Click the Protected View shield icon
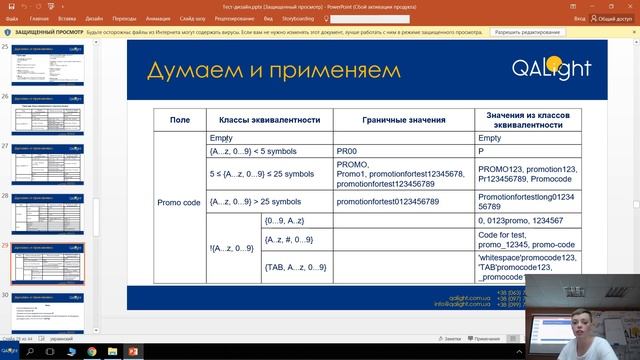The width and height of the screenshot is (640, 360). tap(7, 32)
